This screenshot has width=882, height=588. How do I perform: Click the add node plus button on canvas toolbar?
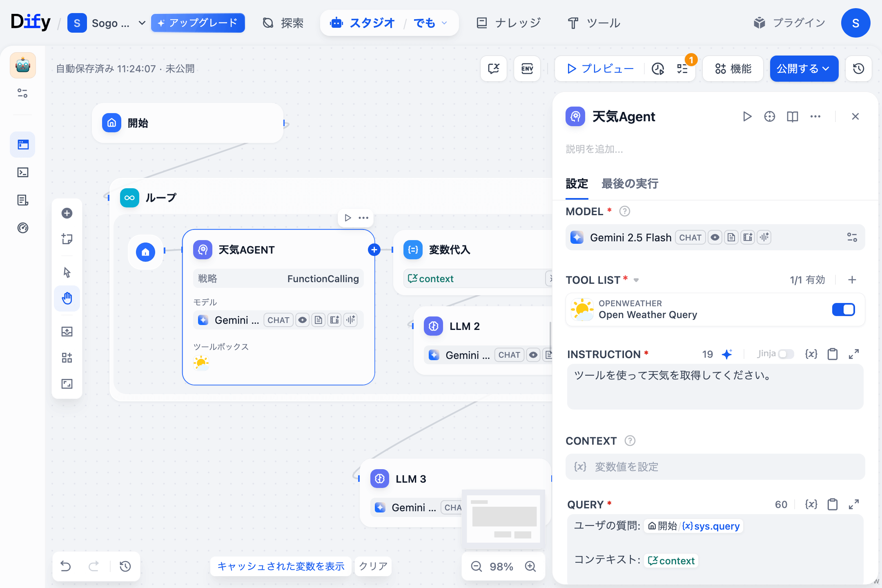pyautogui.click(x=67, y=213)
